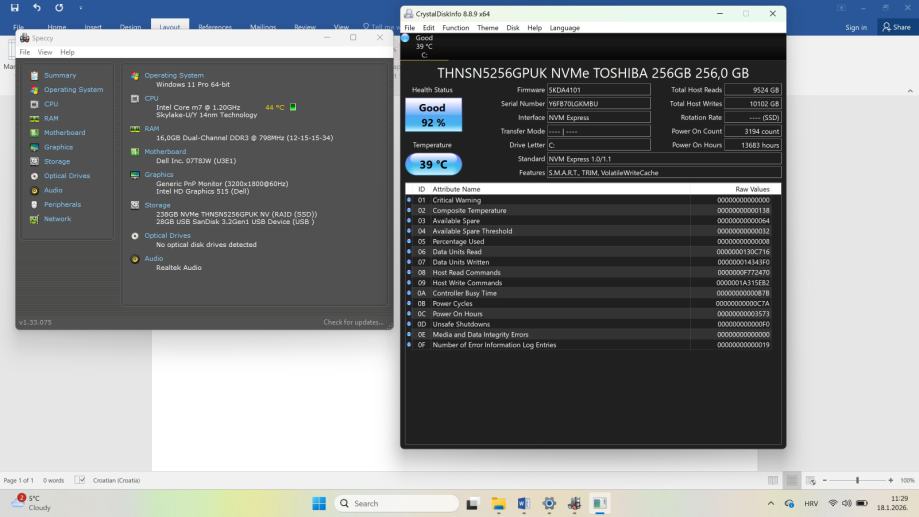Open CrystalDiskInfo Function menu

click(455, 28)
